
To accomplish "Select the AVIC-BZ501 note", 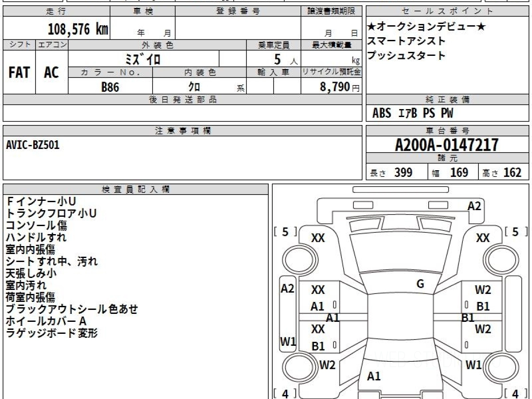I will coord(33,145).
